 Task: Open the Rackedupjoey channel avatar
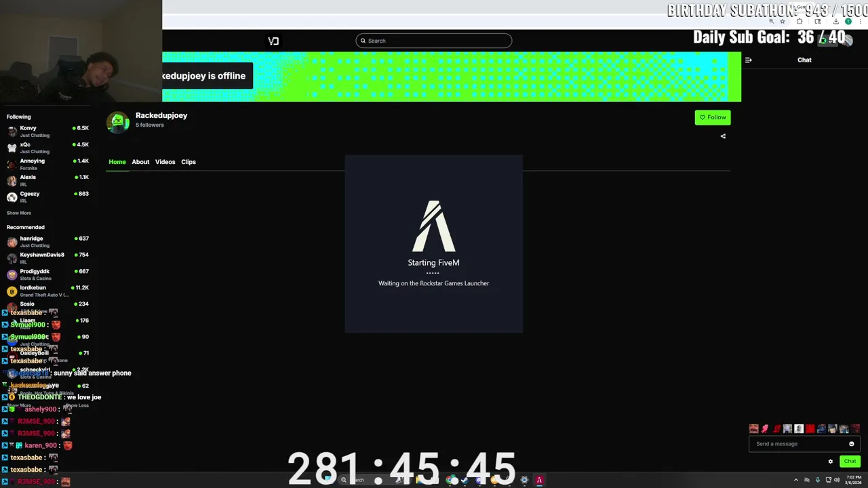tap(118, 122)
